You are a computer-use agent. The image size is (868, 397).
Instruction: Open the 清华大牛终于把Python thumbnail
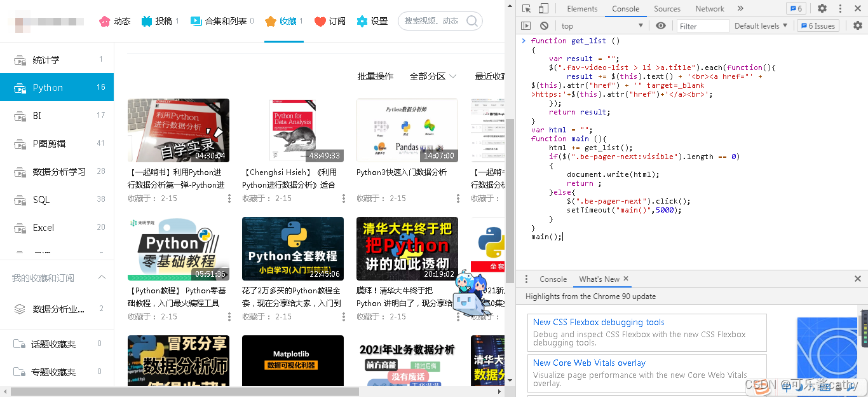(407, 249)
